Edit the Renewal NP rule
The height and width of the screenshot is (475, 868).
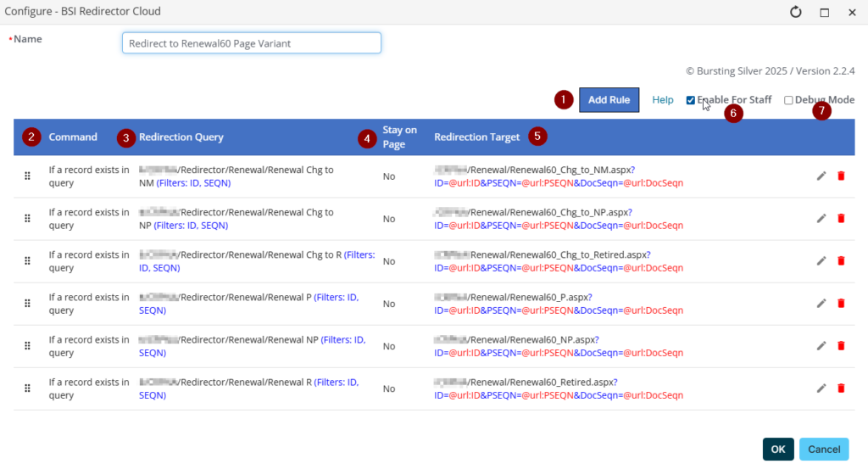(x=821, y=346)
